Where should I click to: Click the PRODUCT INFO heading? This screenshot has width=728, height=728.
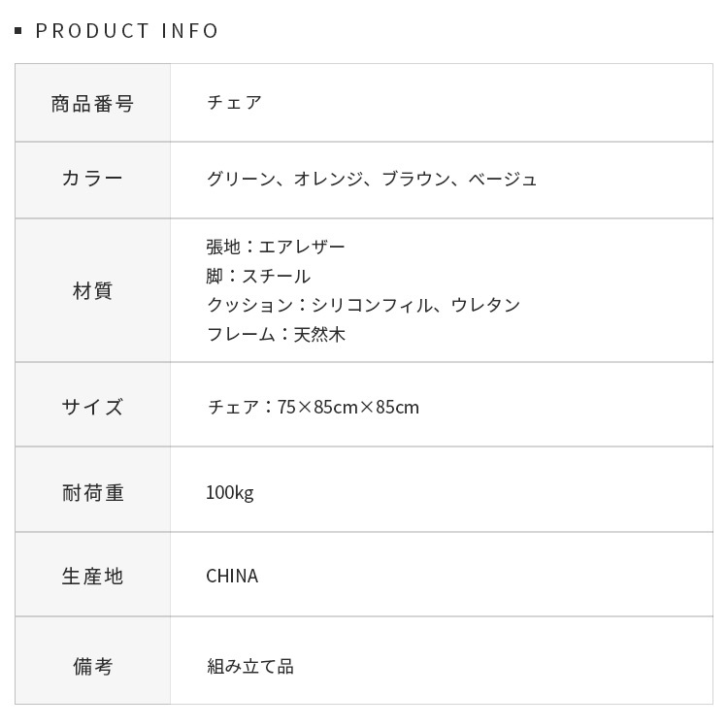[127, 31]
